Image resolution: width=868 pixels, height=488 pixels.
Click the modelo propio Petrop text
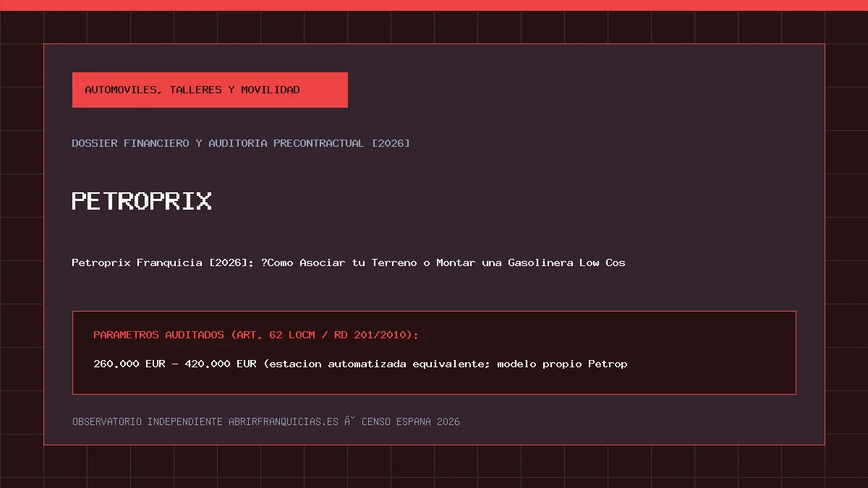coord(562,364)
